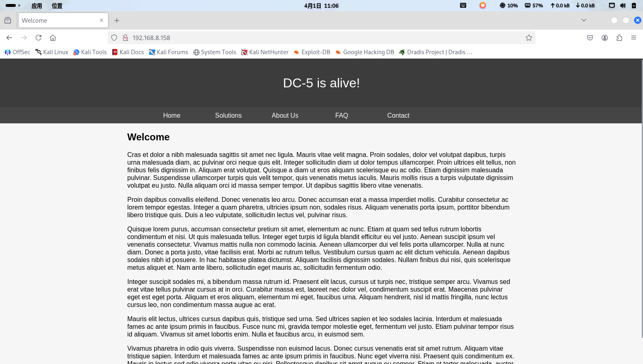Click the system volume speaker icon
643x364 pixels.
(x=623, y=6)
